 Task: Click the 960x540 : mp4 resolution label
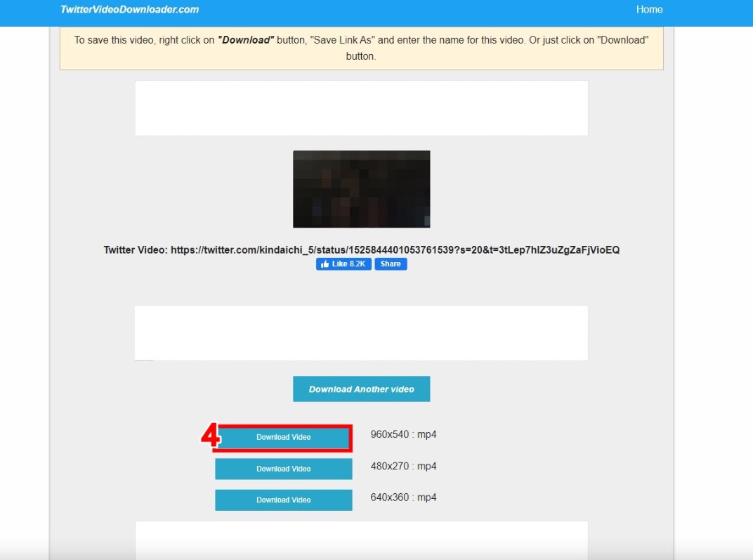coord(403,435)
